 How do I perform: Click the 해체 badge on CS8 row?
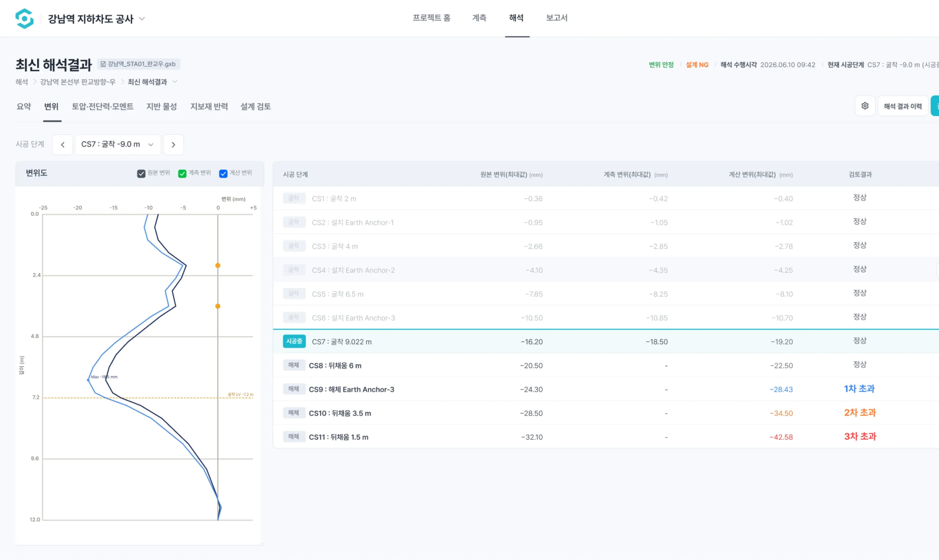(x=294, y=365)
